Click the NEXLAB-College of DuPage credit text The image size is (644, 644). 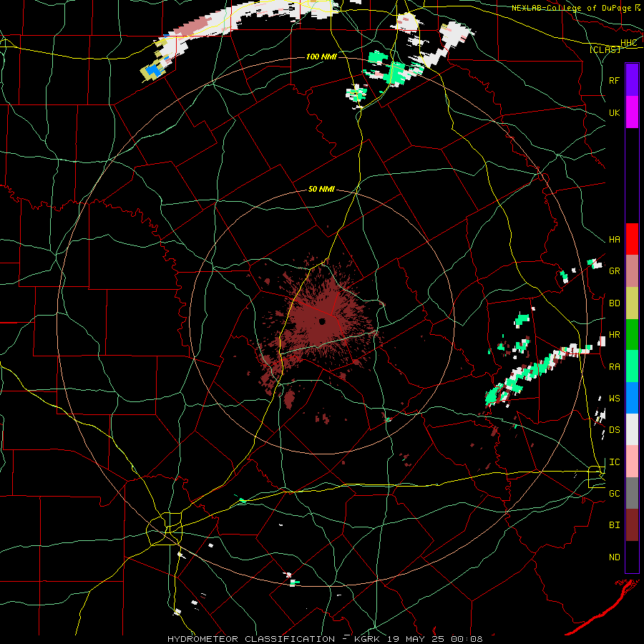pos(571,8)
